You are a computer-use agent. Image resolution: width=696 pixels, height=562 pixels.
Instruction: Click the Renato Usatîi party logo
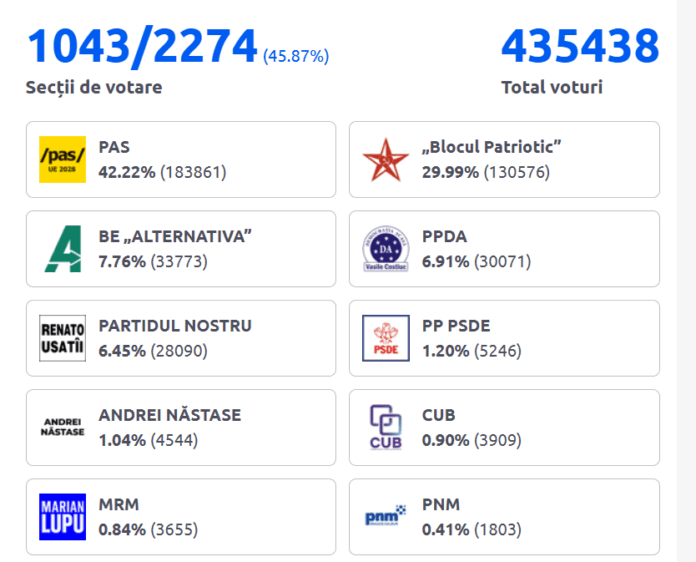tap(62, 338)
